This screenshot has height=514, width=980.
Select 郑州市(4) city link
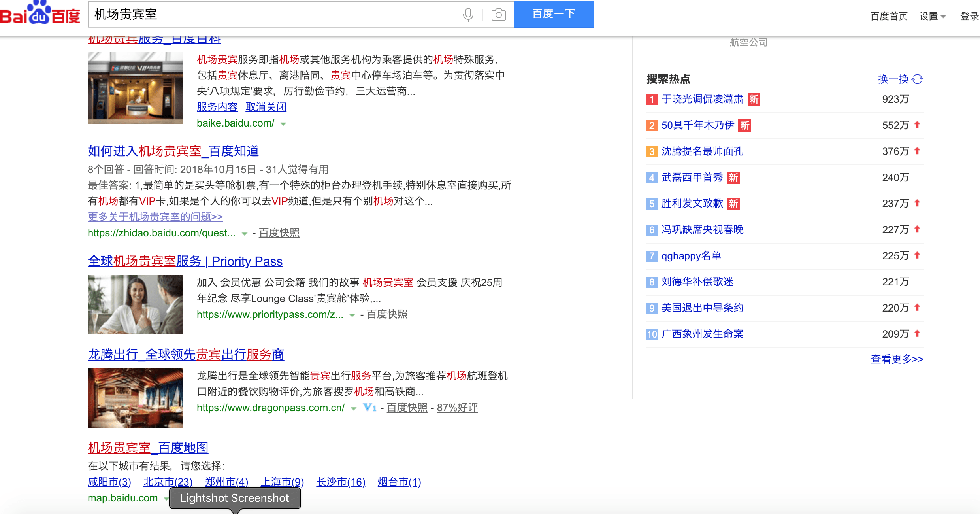pyautogui.click(x=226, y=482)
